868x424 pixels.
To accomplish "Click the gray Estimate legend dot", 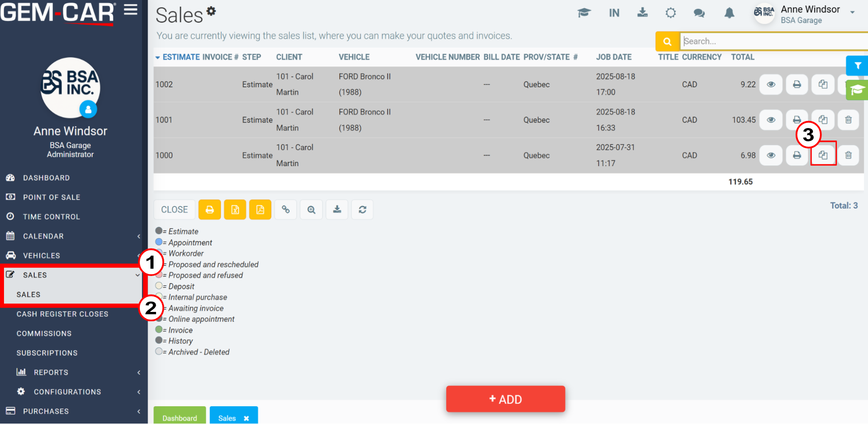I will tap(159, 231).
